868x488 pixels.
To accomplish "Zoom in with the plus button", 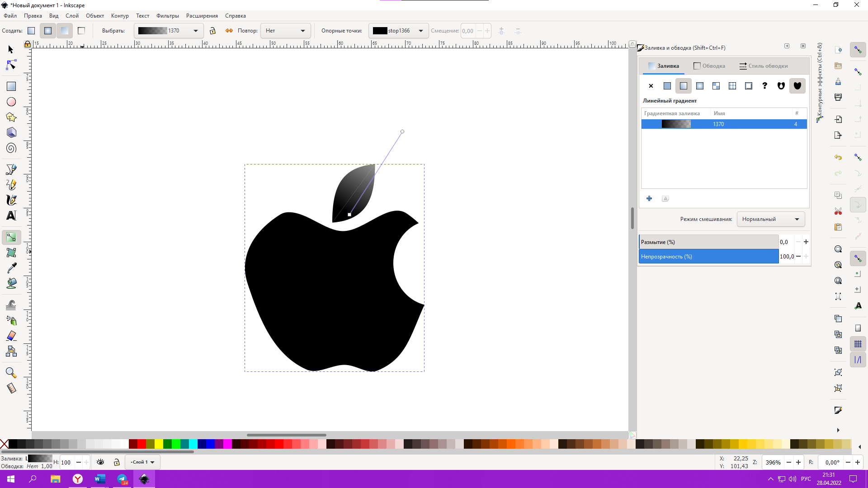I will pyautogui.click(x=798, y=462).
